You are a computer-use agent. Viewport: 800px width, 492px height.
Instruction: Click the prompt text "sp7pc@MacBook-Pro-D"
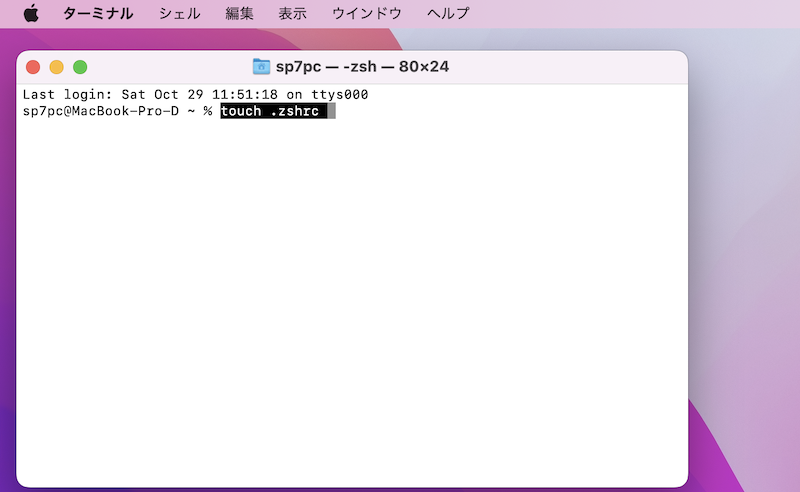(x=100, y=111)
